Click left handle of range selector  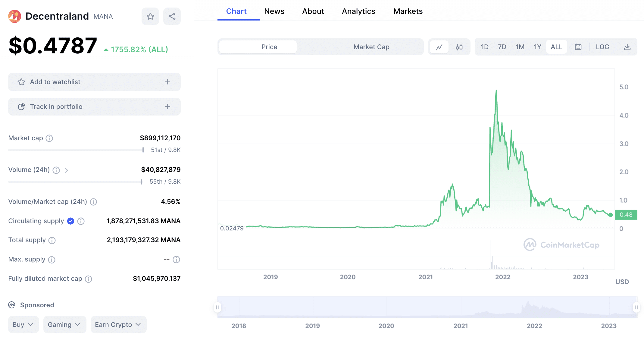coord(217,307)
